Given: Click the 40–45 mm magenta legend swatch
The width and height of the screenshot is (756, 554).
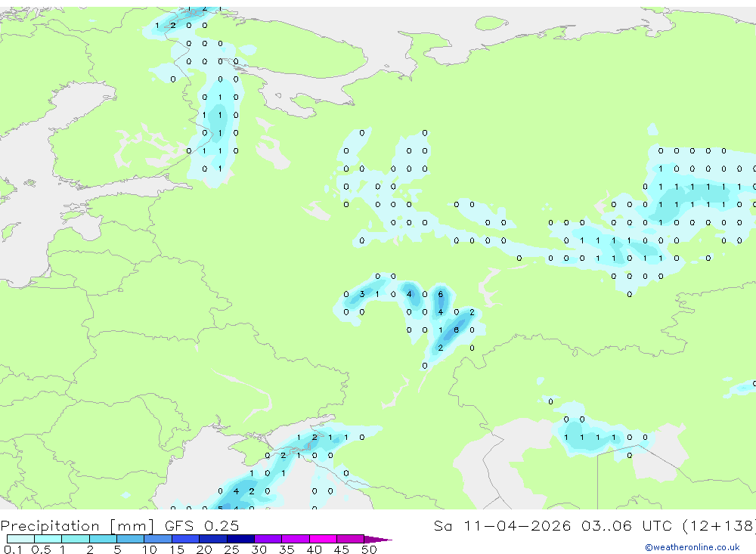Looking at the screenshot, I should coord(323,539).
